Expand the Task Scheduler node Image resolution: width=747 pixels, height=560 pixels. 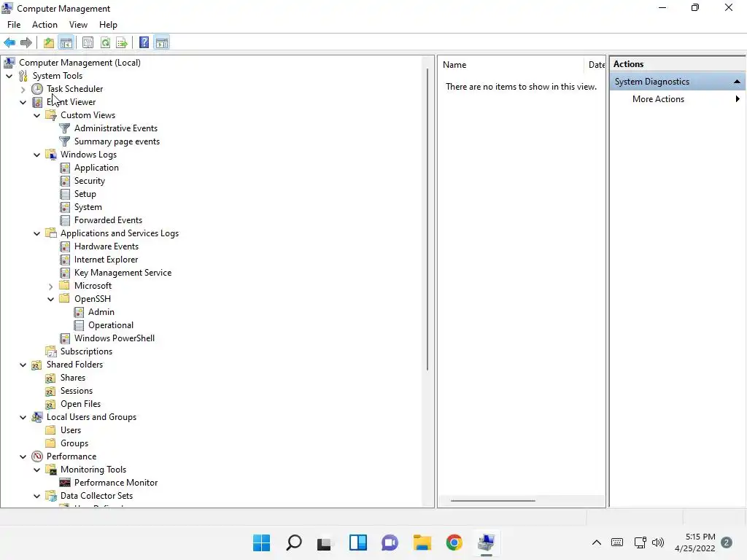click(23, 89)
